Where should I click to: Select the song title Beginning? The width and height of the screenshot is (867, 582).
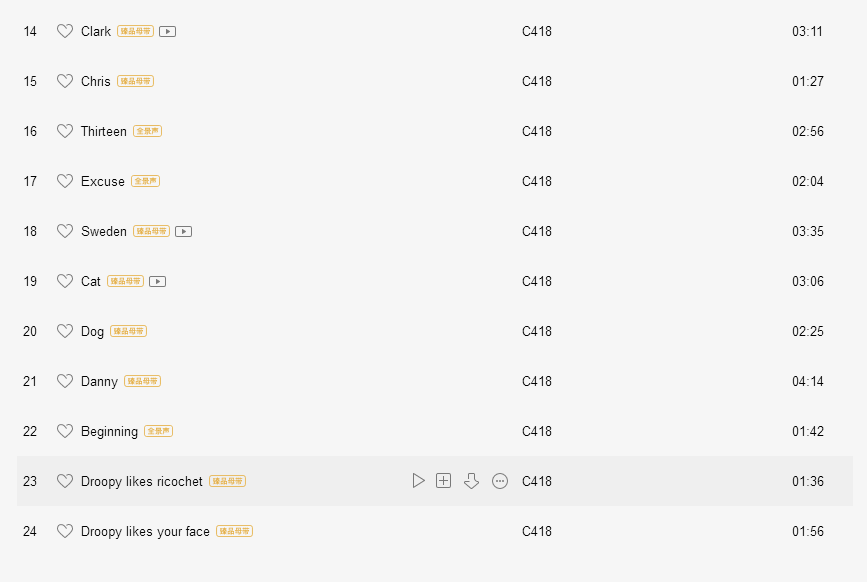pyautogui.click(x=109, y=432)
